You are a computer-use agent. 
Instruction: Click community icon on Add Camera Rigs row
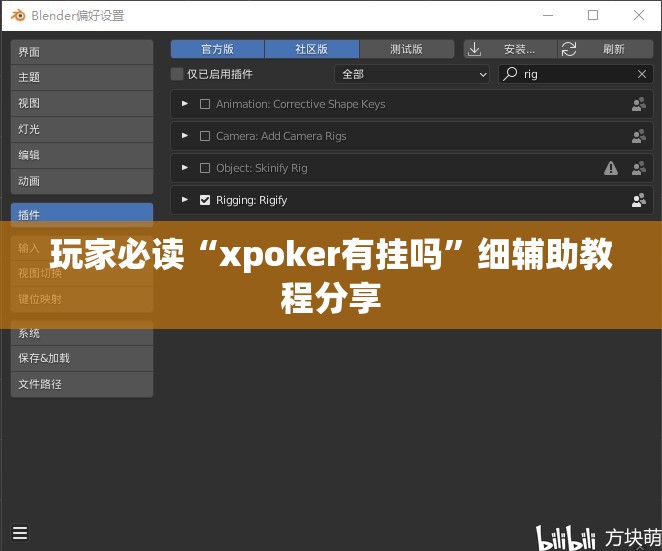pos(639,136)
